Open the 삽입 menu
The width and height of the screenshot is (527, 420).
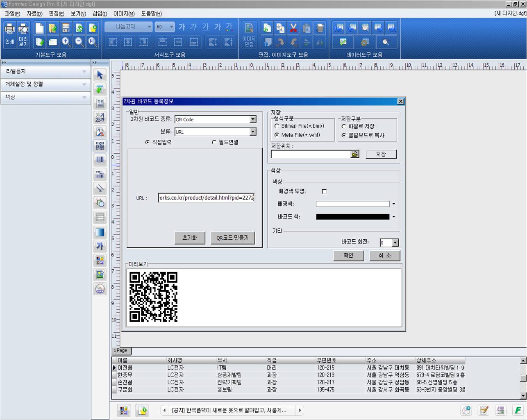tap(100, 14)
